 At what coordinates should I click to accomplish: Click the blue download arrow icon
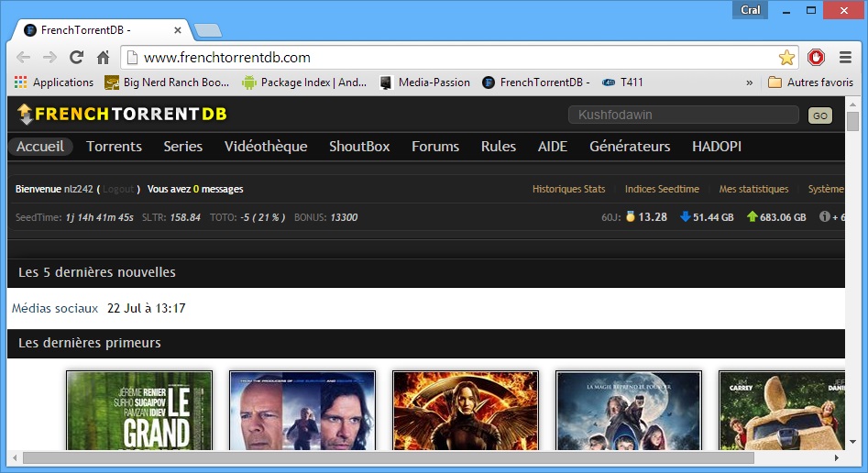point(686,216)
